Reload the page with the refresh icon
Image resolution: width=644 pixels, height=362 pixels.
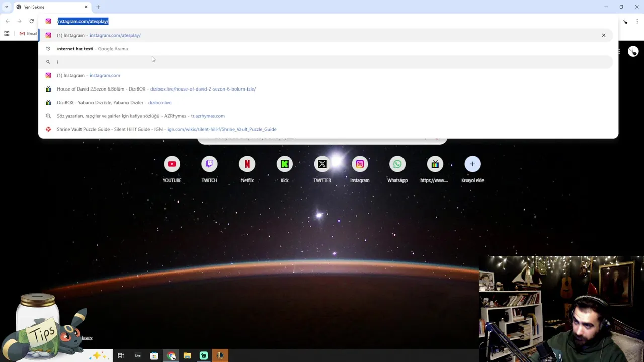[31, 21]
